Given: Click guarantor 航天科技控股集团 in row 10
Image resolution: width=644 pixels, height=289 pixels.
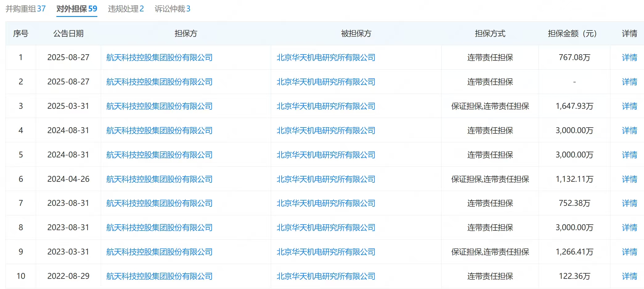Looking at the screenshot, I should pos(159,276).
